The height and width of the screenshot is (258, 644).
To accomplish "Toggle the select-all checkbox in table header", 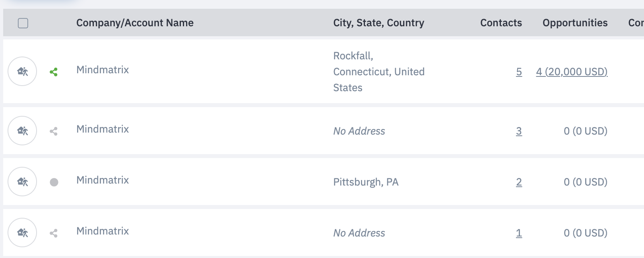I will [23, 23].
